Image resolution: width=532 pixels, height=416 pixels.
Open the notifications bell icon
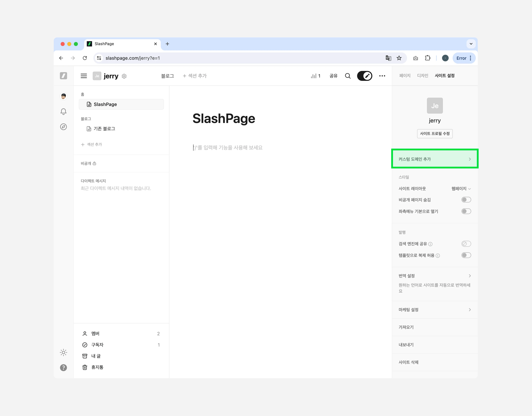[63, 112]
